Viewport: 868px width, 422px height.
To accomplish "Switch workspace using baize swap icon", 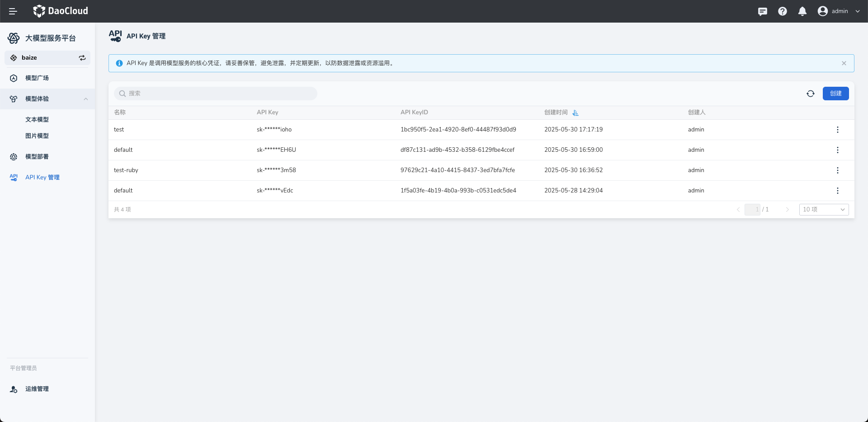I will [82, 58].
